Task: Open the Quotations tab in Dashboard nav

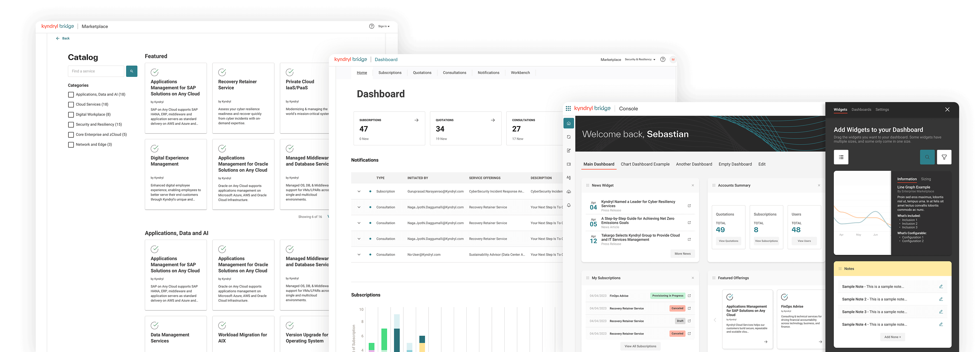Action: tap(422, 73)
